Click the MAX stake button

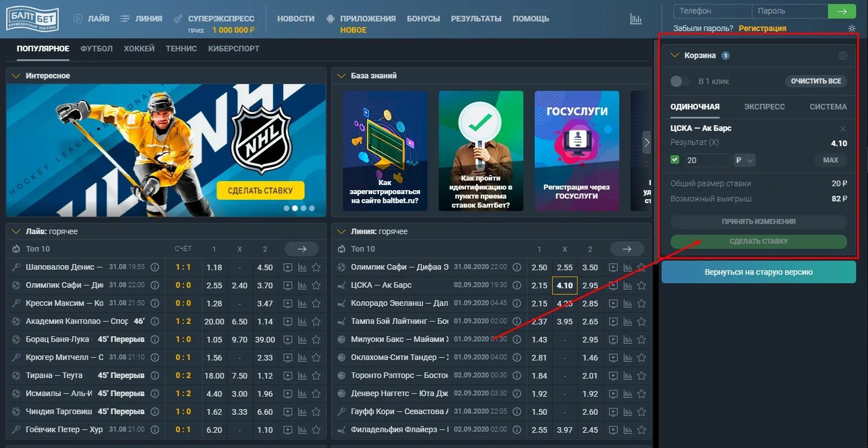coord(831,160)
